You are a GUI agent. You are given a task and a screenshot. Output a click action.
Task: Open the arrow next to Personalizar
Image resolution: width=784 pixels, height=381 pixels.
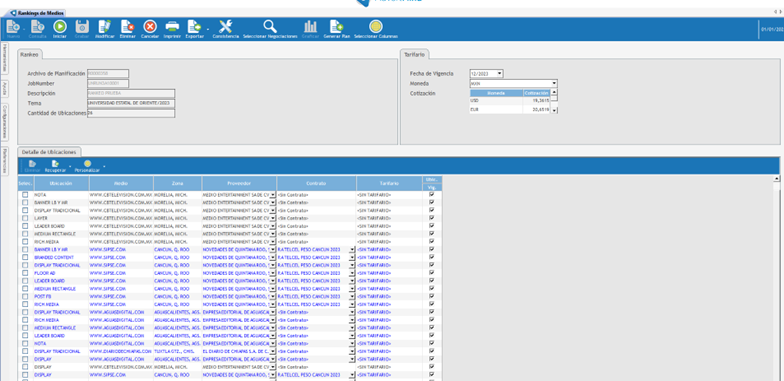click(x=104, y=165)
